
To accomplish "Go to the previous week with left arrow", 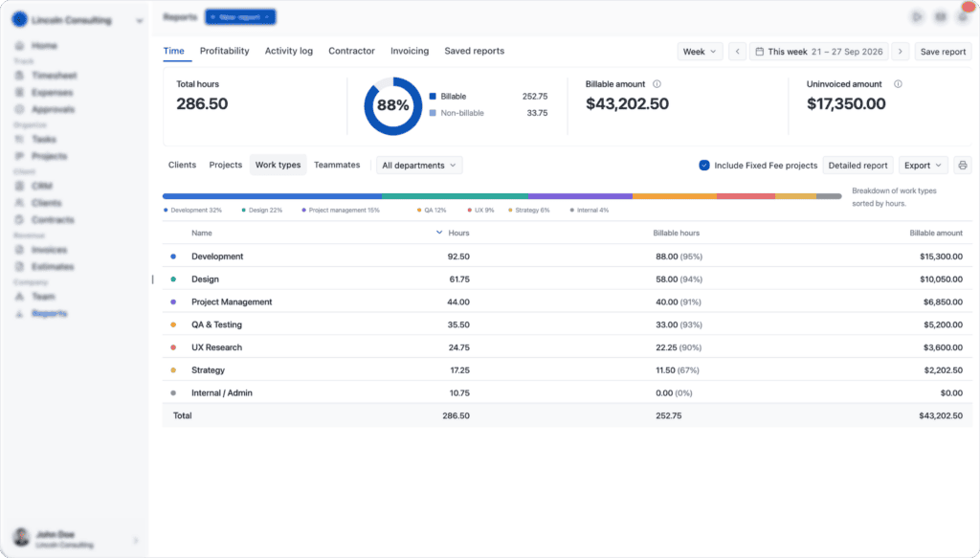I will tap(738, 52).
